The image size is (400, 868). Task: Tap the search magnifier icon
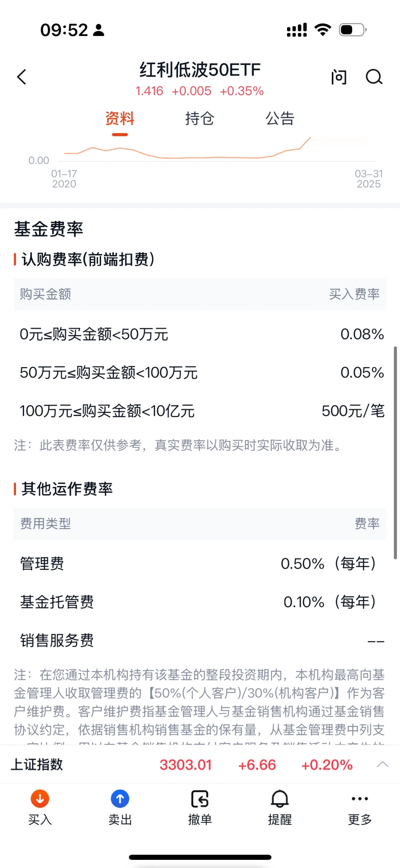pos(374,77)
